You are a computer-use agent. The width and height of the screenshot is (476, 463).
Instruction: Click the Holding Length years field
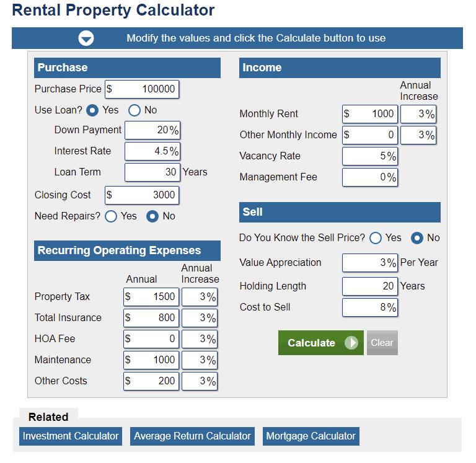pos(369,286)
